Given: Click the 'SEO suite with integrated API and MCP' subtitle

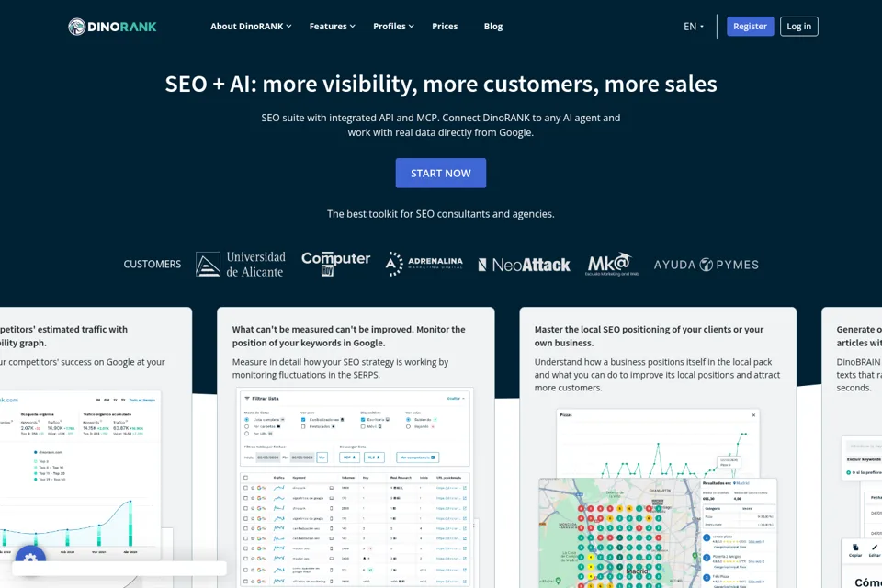Looking at the screenshot, I should coord(440,125).
